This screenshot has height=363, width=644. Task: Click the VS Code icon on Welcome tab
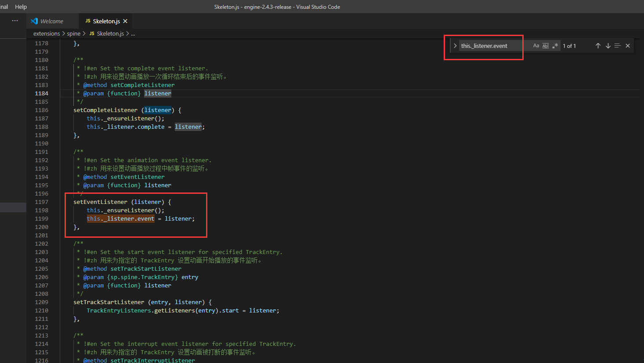pyautogui.click(x=34, y=21)
